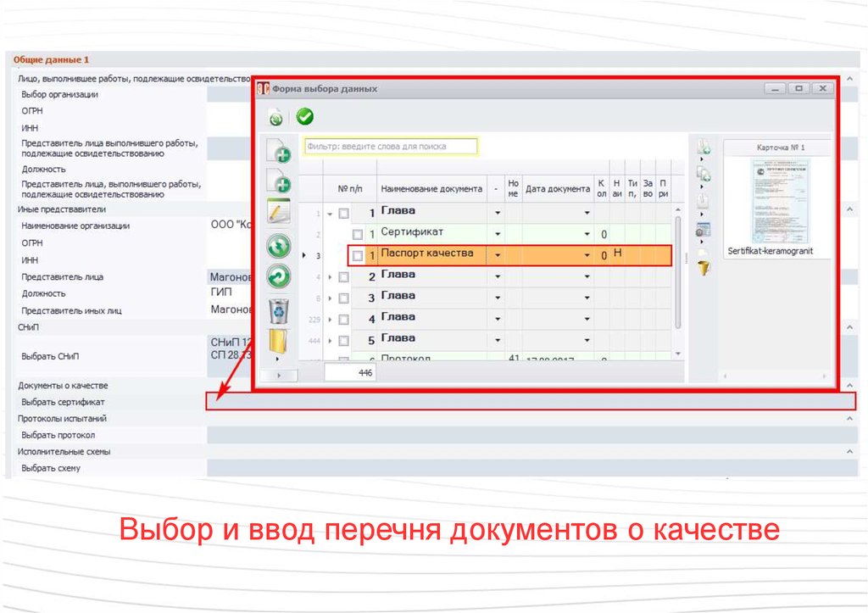Confirm selection with the green checkmark icon
Screen dimensions: 868x613
pyautogui.click(x=305, y=117)
